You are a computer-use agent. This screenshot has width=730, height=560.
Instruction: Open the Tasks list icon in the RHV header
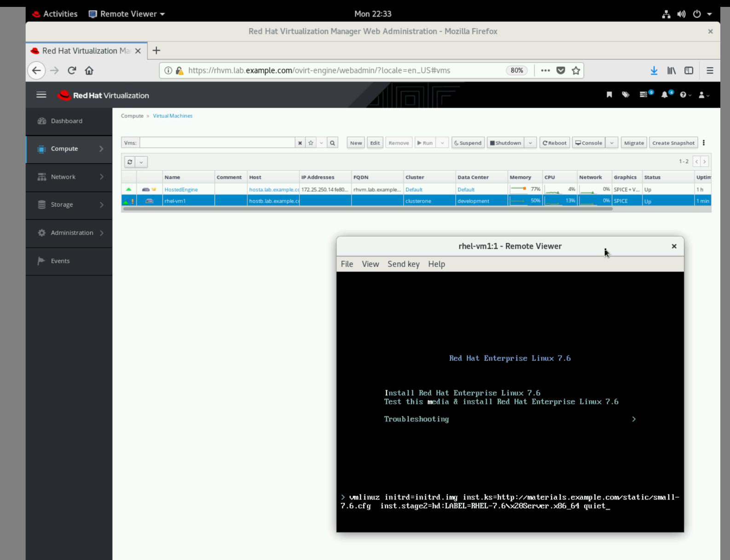click(646, 94)
